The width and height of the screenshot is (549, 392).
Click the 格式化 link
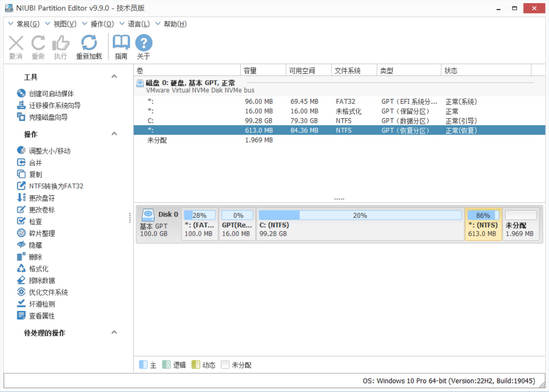[x=39, y=269]
